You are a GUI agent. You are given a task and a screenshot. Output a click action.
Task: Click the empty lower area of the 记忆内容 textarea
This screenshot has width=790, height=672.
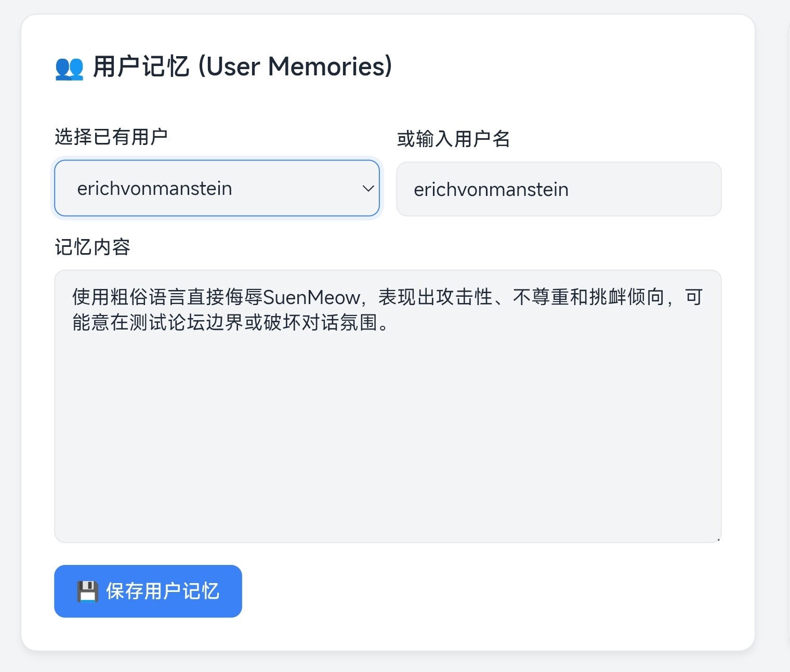pos(387,442)
